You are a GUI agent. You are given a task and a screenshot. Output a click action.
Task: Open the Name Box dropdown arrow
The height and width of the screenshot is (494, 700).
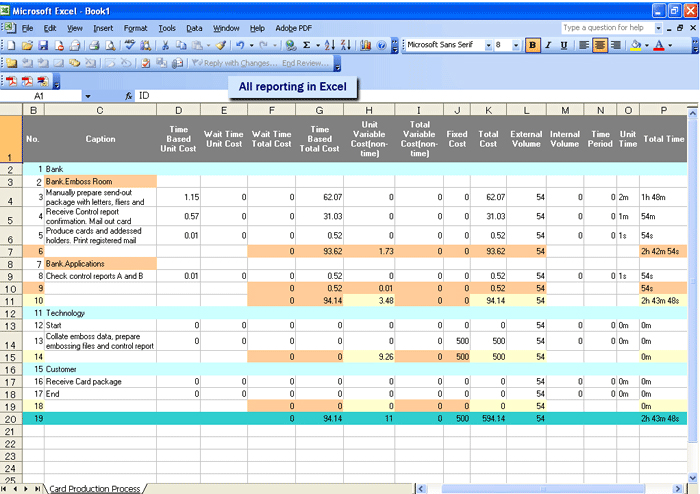(x=88, y=96)
